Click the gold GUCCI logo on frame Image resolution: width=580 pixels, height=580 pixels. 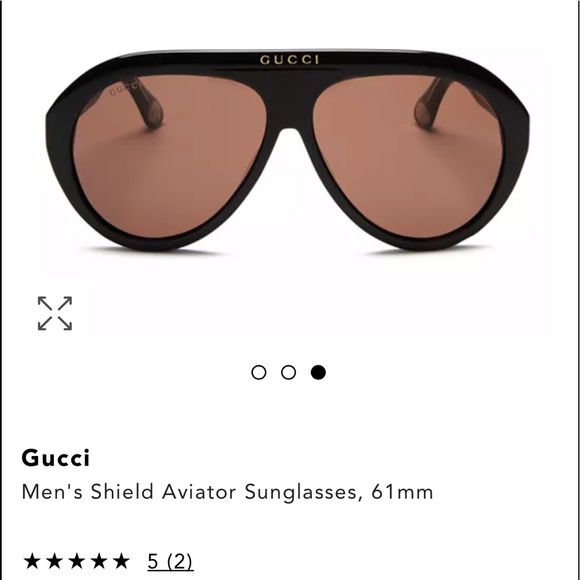tap(289, 60)
